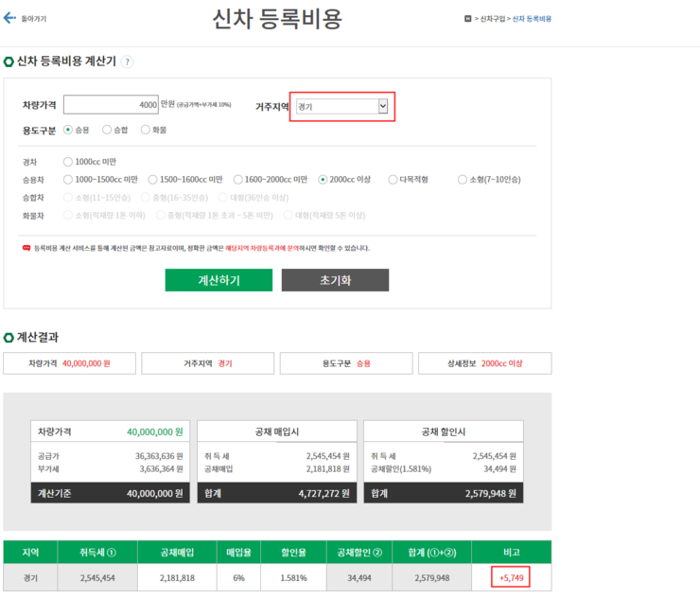The width and height of the screenshot is (700, 598).
Task: Select 승합 usage type radio
Action: coord(107,130)
